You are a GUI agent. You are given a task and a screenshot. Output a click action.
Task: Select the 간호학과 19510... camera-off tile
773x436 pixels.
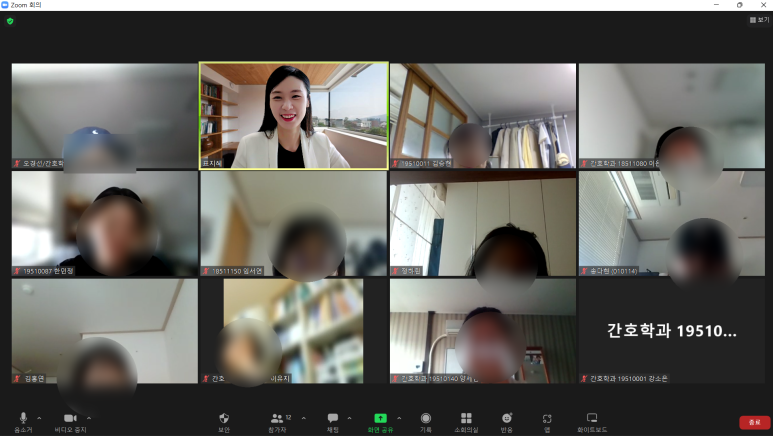click(x=671, y=331)
